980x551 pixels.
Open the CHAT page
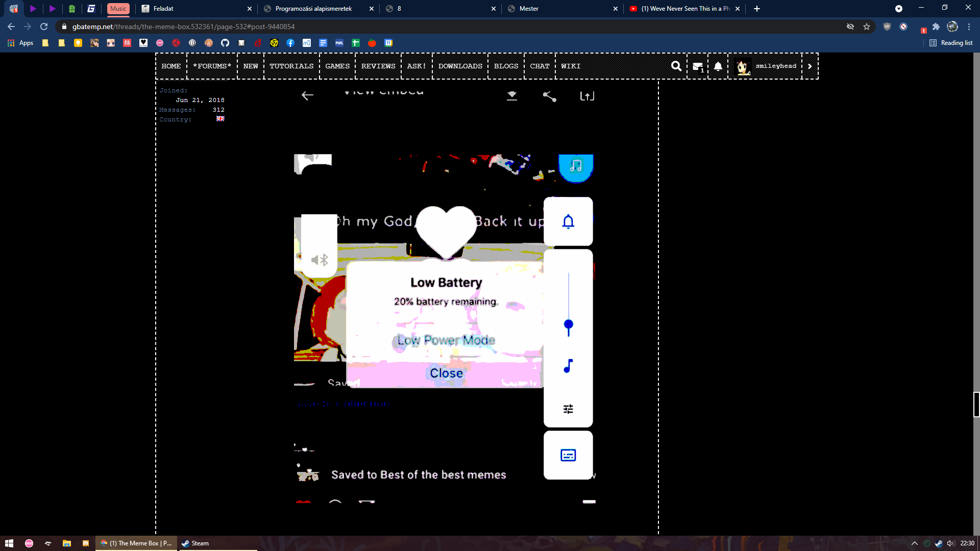[x=540, y=66]
